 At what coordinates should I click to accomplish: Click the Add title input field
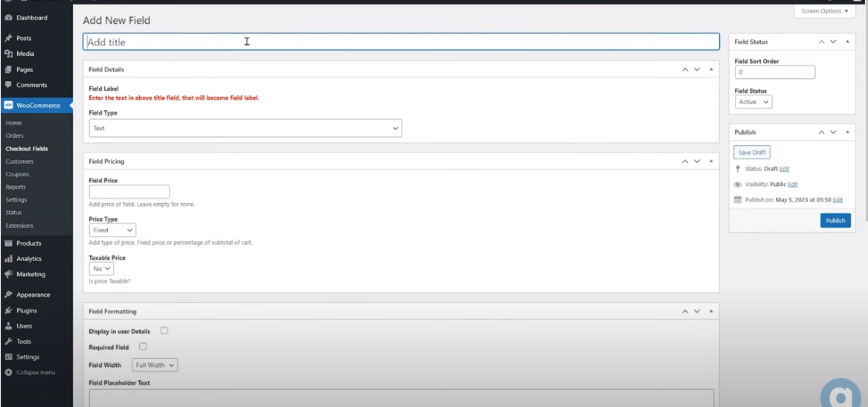tap(402, 42)
